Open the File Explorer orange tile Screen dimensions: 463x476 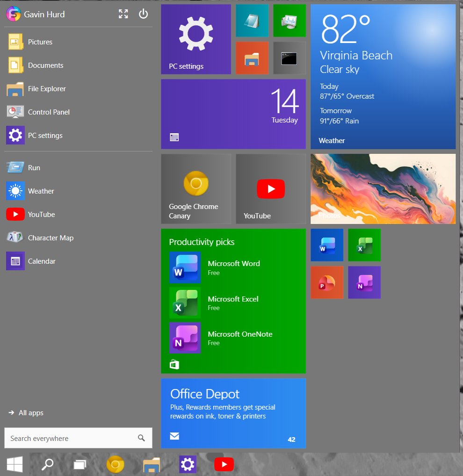click(252, 58)
